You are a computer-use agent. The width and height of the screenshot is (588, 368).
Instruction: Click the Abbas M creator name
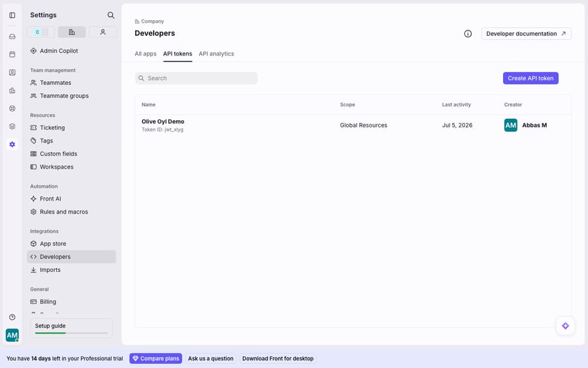534,125
